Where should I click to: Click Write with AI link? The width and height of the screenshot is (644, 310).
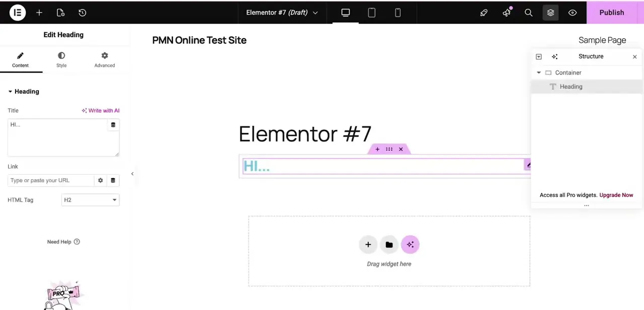click(x=101, y=111)
